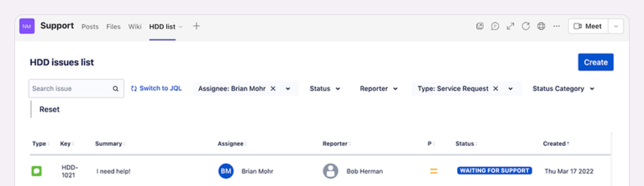
Task: Open the Reporter filter dropdown
Action: (x=379, y=89)
